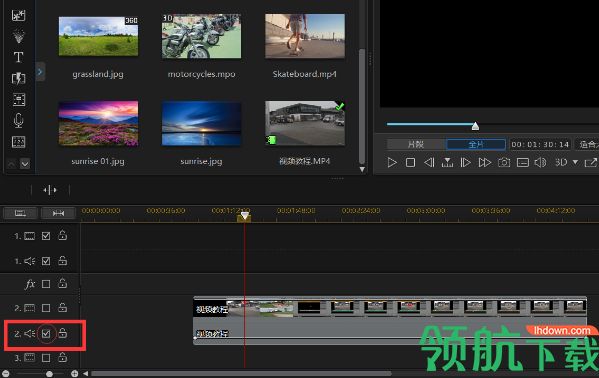Screen dimensions: 599x378
Task: Switch to 片段 clip preview mode
Action: coord(416,144)
